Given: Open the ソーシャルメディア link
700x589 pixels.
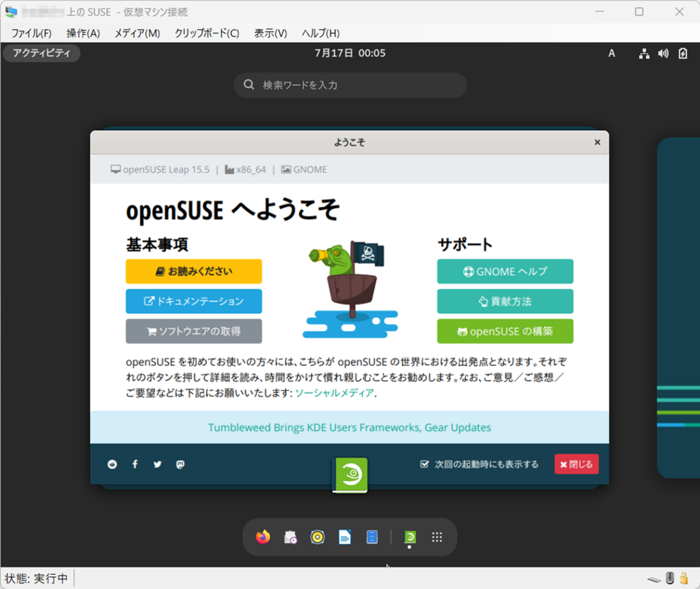Looking at the screenshot, I should point(334,393).
